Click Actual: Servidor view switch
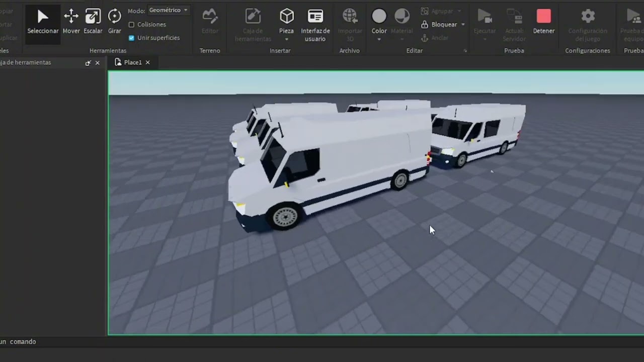644x362 pixels. pyautogui.click(x=514, y=25)
